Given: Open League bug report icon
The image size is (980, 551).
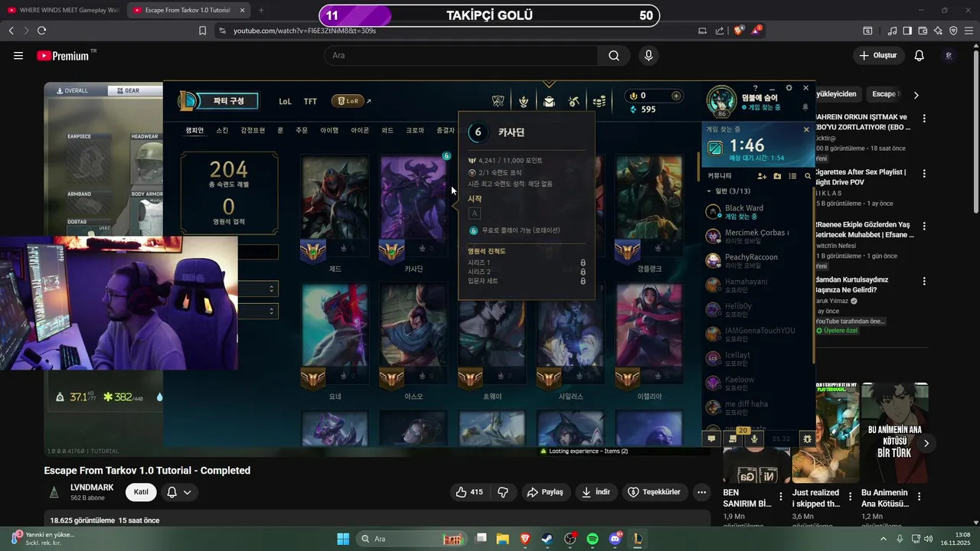Looking at the screenshot, I should 807,439.
